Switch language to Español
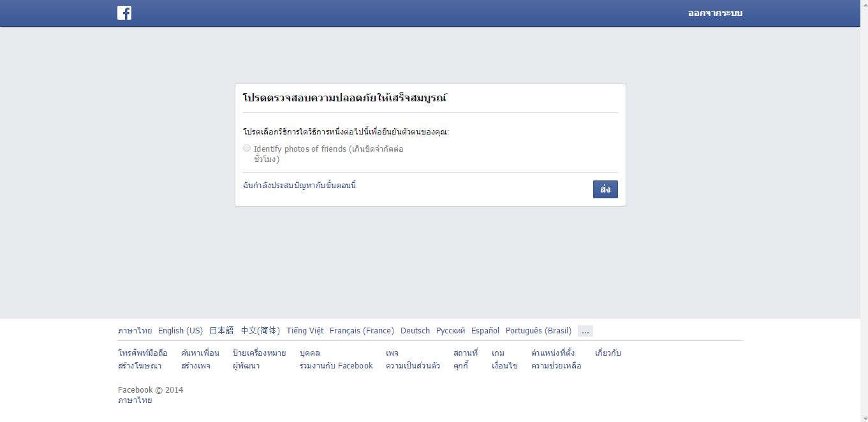 point(485,330)
